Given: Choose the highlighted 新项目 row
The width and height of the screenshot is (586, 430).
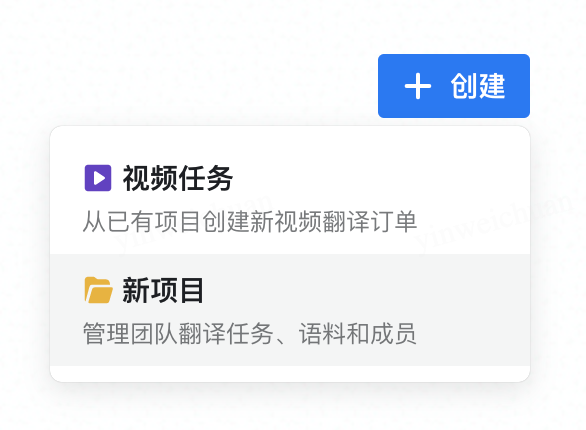Looking at the screenshot, I should pos(290,310).
